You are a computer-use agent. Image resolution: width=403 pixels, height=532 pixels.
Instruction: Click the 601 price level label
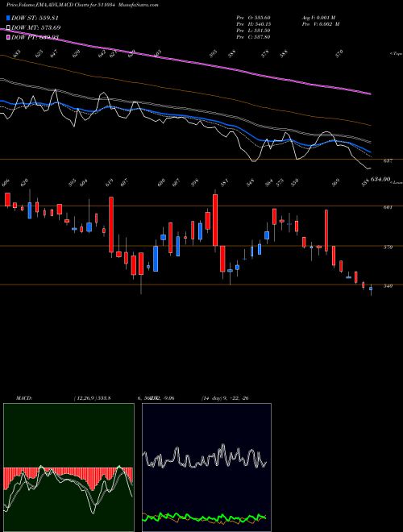388,207
